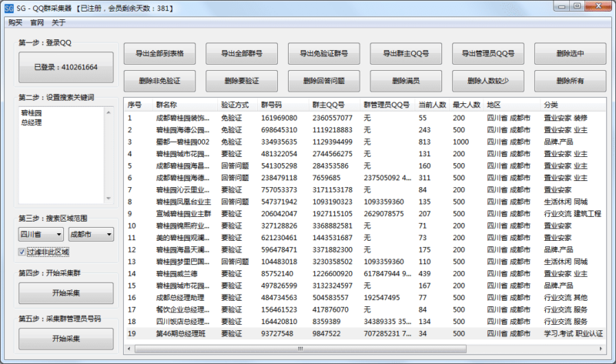Click the SG app icon in title bar
616x364 pixels.
(8, 7)
